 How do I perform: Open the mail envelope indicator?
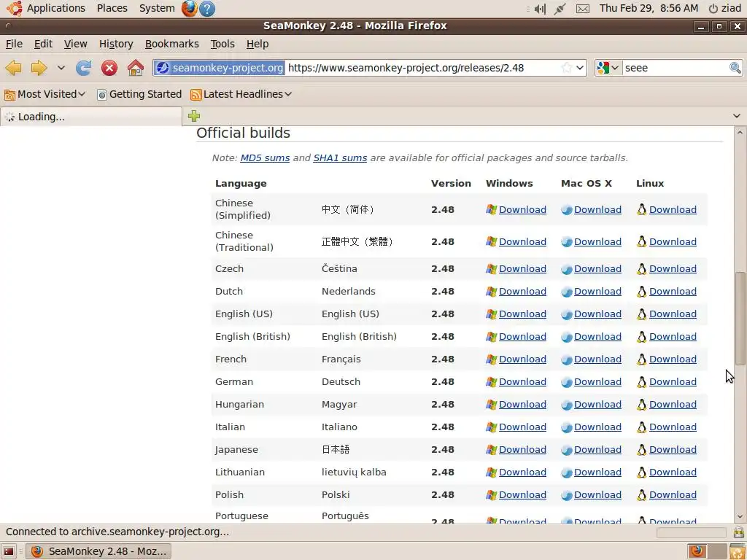point(583,9)
